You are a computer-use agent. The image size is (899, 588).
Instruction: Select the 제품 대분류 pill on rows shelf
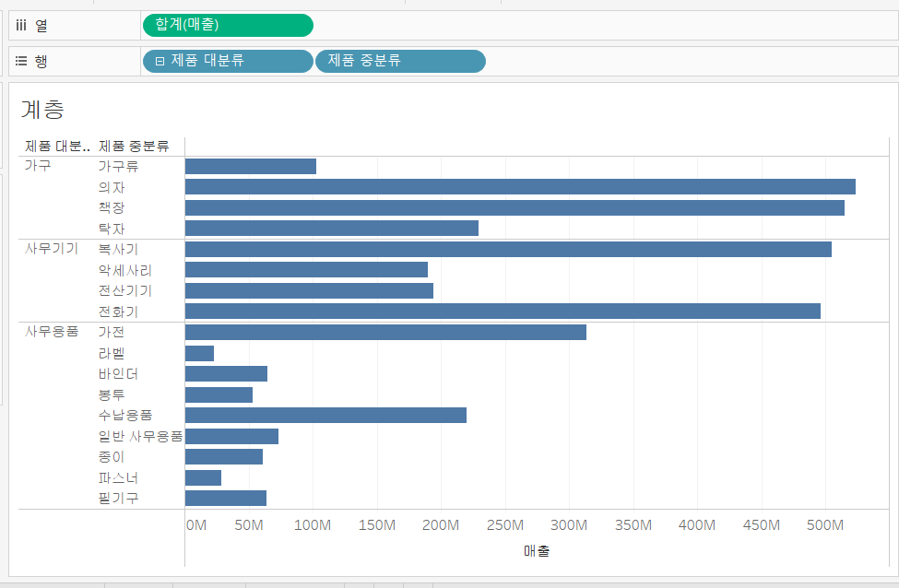228,62
